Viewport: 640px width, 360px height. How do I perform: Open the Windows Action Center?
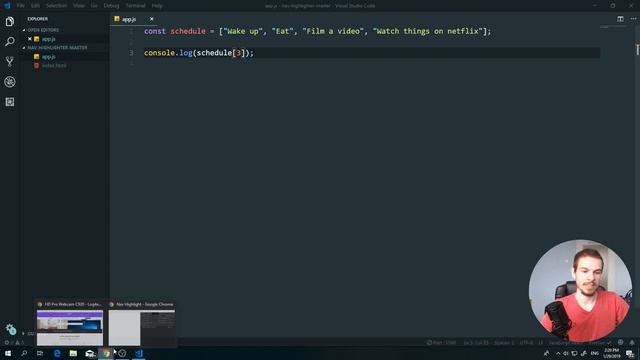click(630, 353)
